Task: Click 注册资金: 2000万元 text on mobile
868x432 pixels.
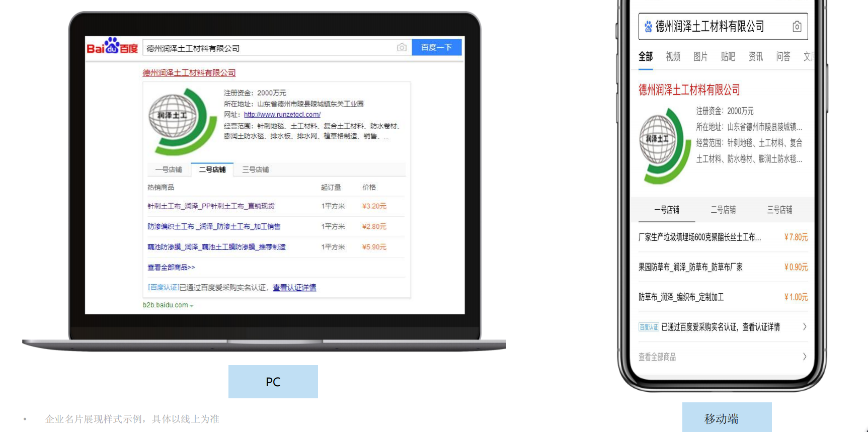Action: 725,111
